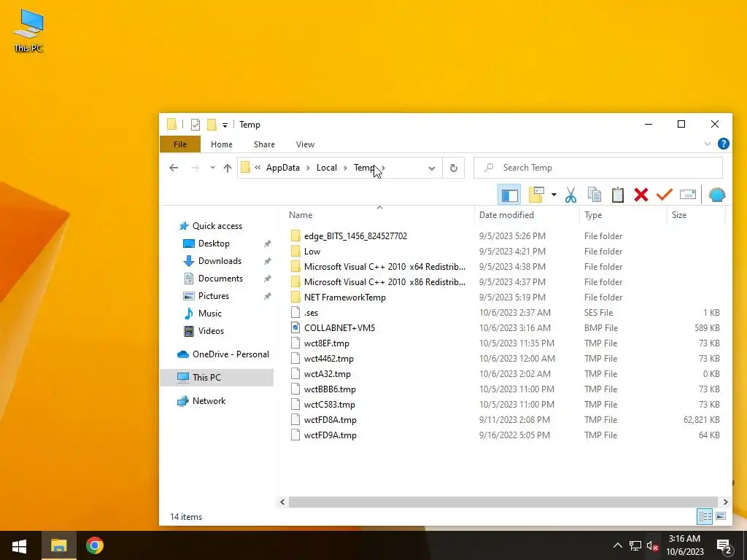Select Downloads in the navigation pane
Image resolution: width=747 pixels, height=560 pixels.
tap(220, 261)
